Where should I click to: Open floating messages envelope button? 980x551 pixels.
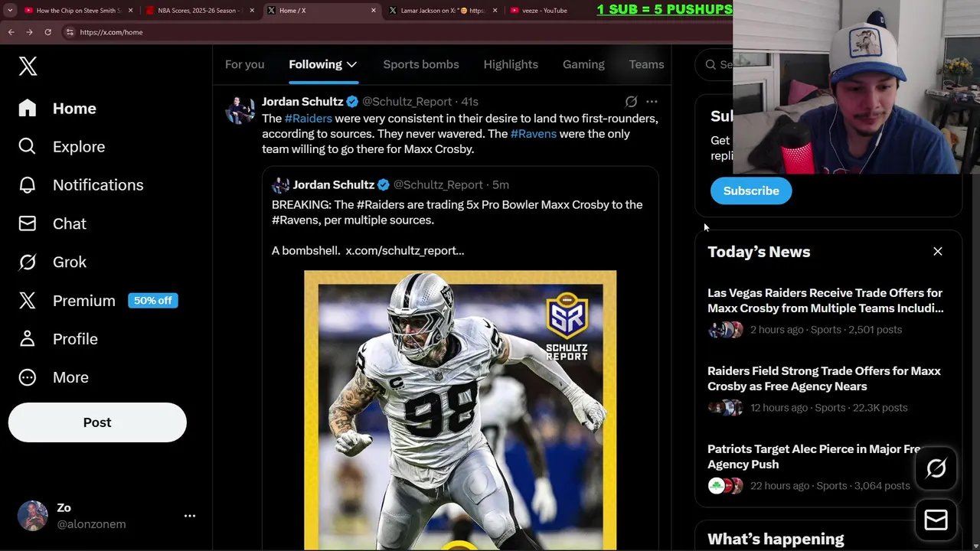936,520
